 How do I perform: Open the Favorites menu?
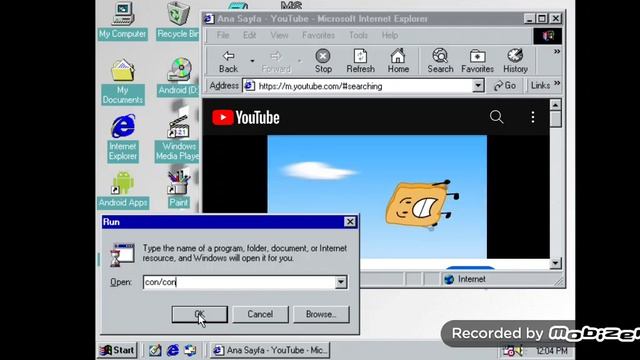(318, 36)
